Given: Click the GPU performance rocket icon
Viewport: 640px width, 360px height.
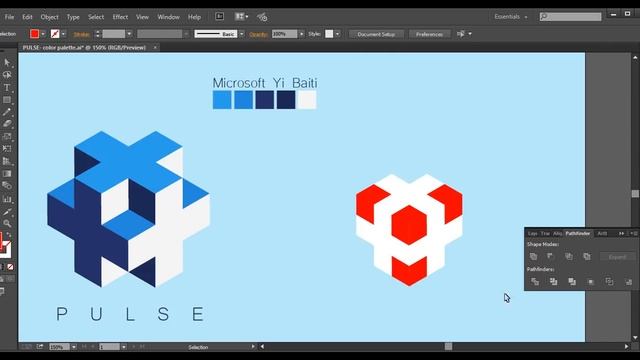Looking at the screenshot, I should coord(262,17).
